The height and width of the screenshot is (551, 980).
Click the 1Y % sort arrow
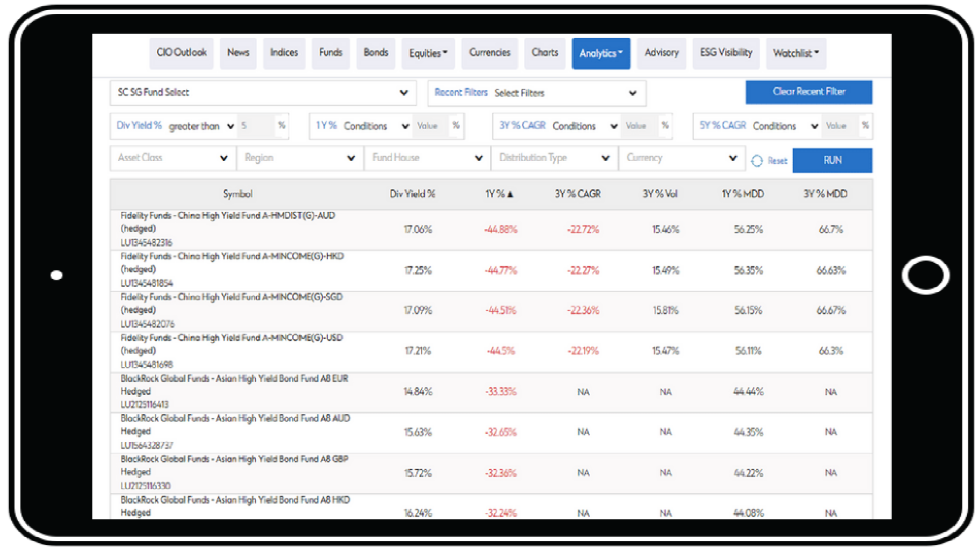click(x=510, y=194)
